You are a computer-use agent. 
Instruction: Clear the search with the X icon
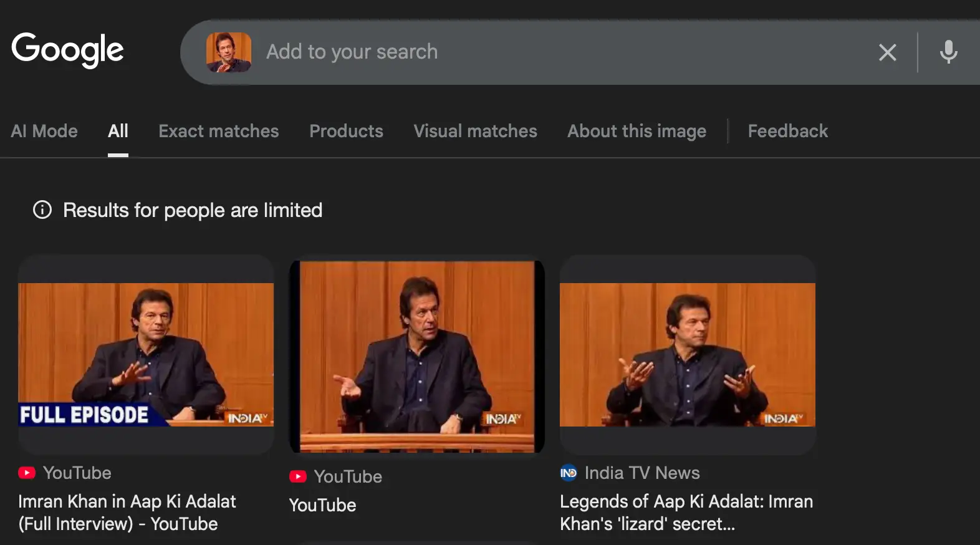click(887, 52)
